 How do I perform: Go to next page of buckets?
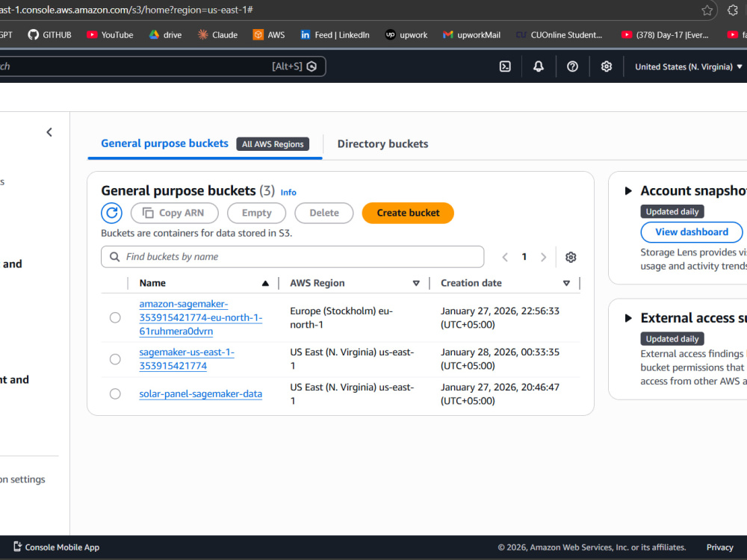543,257
